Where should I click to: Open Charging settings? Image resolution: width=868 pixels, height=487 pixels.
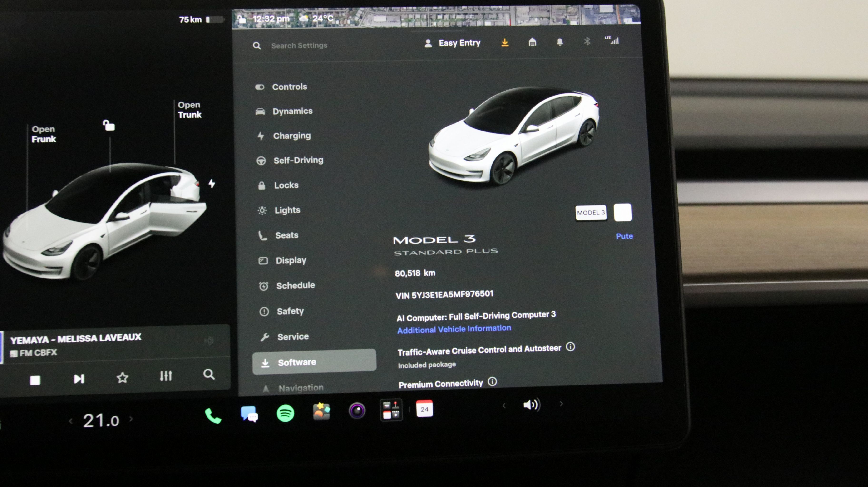284,136
